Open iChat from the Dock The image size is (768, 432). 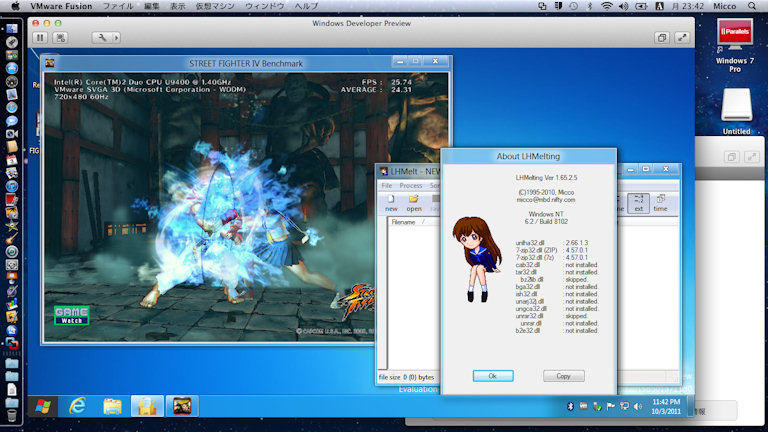[x=12, y=120]
